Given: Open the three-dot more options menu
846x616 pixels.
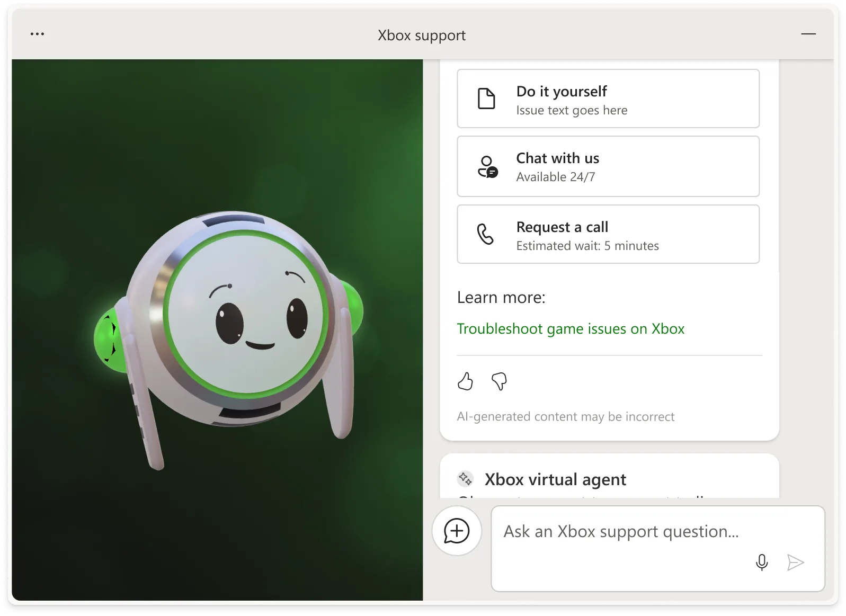Looking at the screenshot, I should point(37,34).
